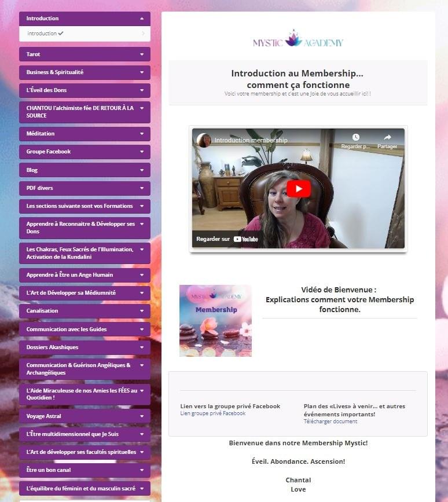The image size is (448, 502).
Task: Click the Regarder p... label on video
Action: click(x=355, y=146)
